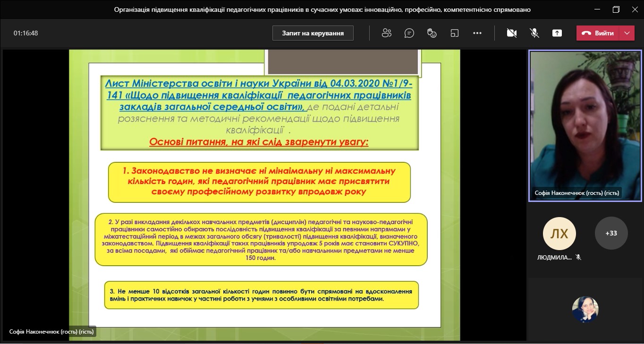Click muted mic icon beside ЛЮДМИЛА name
This screenshot has height=344, width=644.
(x=578, y=258)
